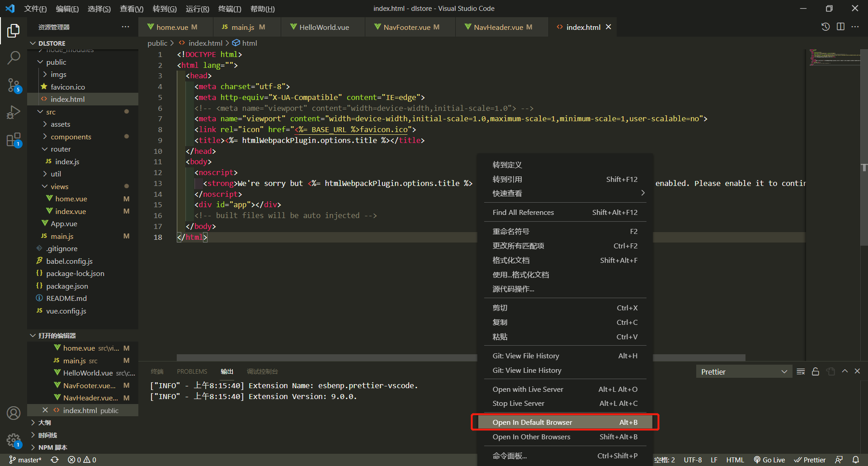Screen dimensions: 868x466
Task: Open 快速查看 submenu
Action: click(x=565, y=193)
